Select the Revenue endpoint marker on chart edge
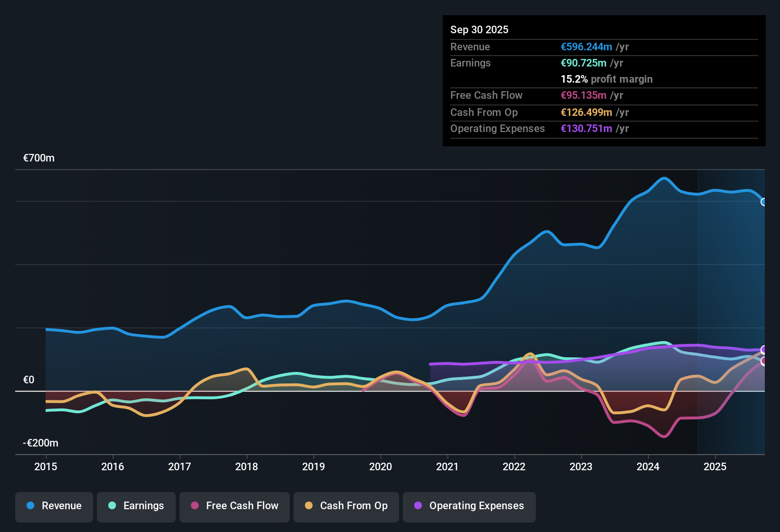Screen dimensions: 780x532 click(764, 202)
